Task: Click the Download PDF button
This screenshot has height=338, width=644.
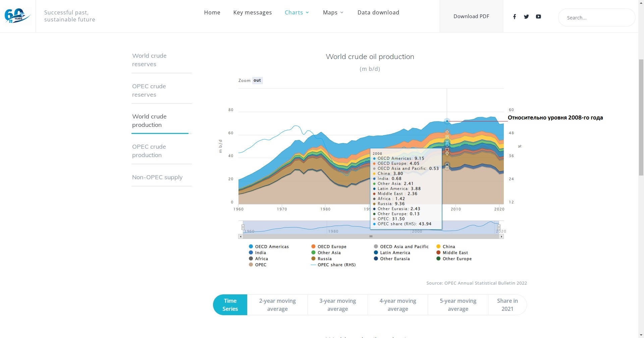Action: coord(471,16)
